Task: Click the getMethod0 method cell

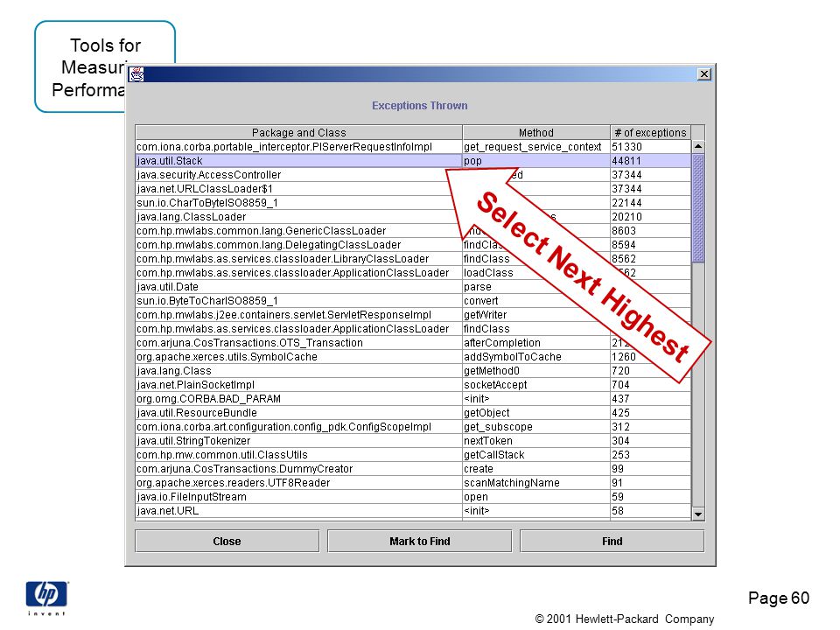Action: (x=536, y=371)
